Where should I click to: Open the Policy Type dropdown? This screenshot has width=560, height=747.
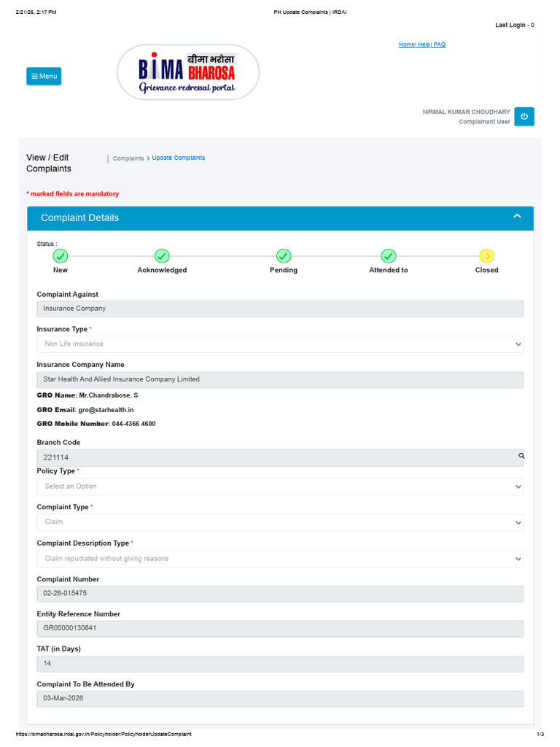pos(280,487)
